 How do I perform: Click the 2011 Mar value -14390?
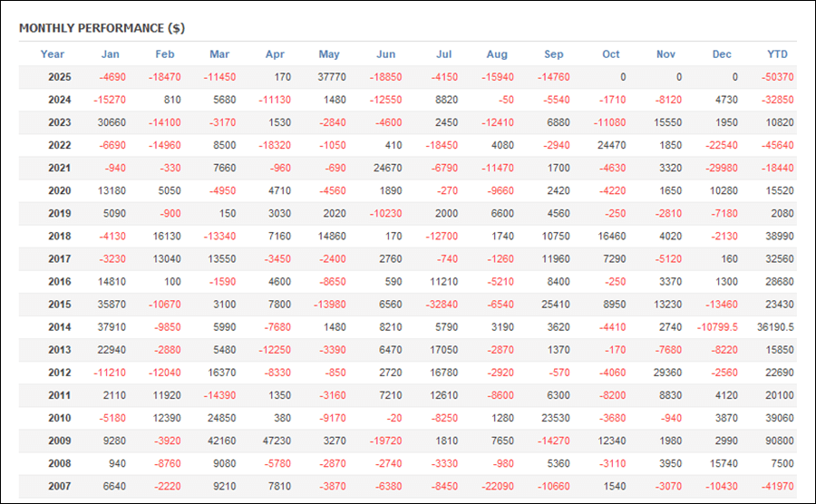pyautogui.click(x=219, y=395)
